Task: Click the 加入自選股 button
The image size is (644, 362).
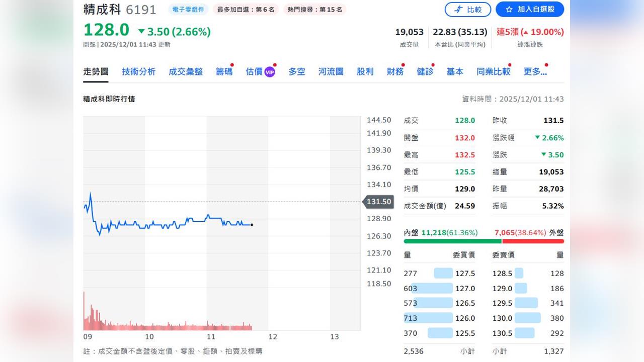Action: click(529, 9)
